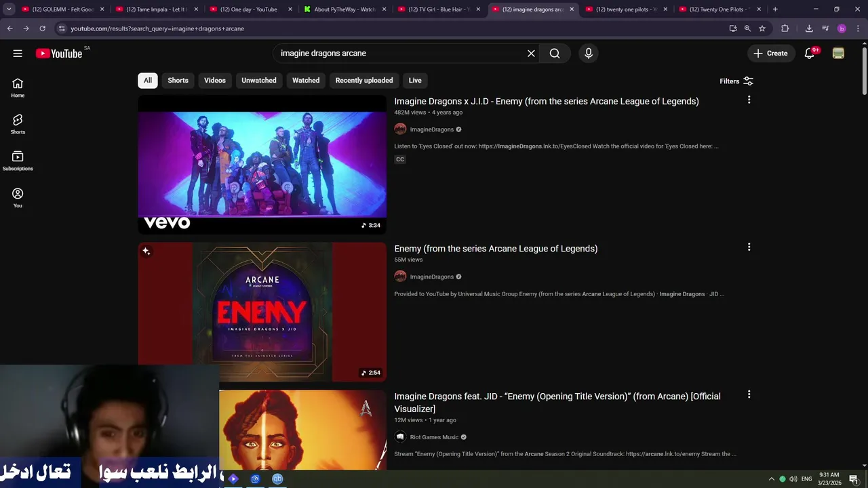
Task: Open the 'Imagine Dragons x J.I.D - Enemy' title
Action: click(x=547, y=101)
